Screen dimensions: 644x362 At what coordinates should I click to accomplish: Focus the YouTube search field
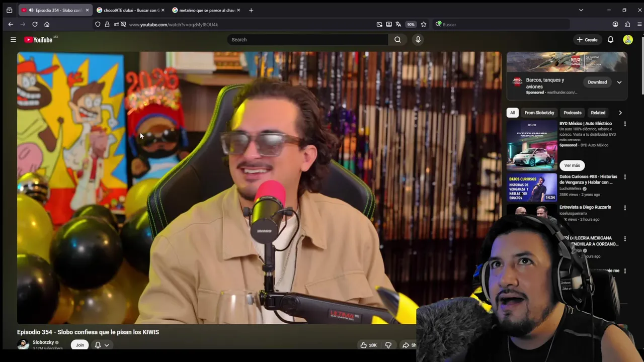coord(307,40)
